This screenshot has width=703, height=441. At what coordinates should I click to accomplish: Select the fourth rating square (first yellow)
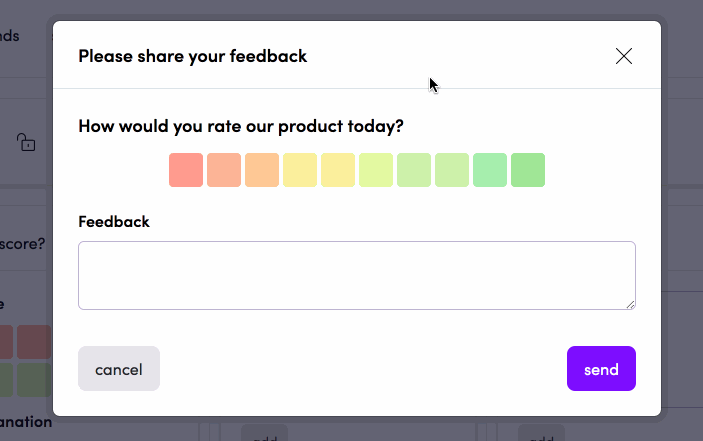coord(300,170)
